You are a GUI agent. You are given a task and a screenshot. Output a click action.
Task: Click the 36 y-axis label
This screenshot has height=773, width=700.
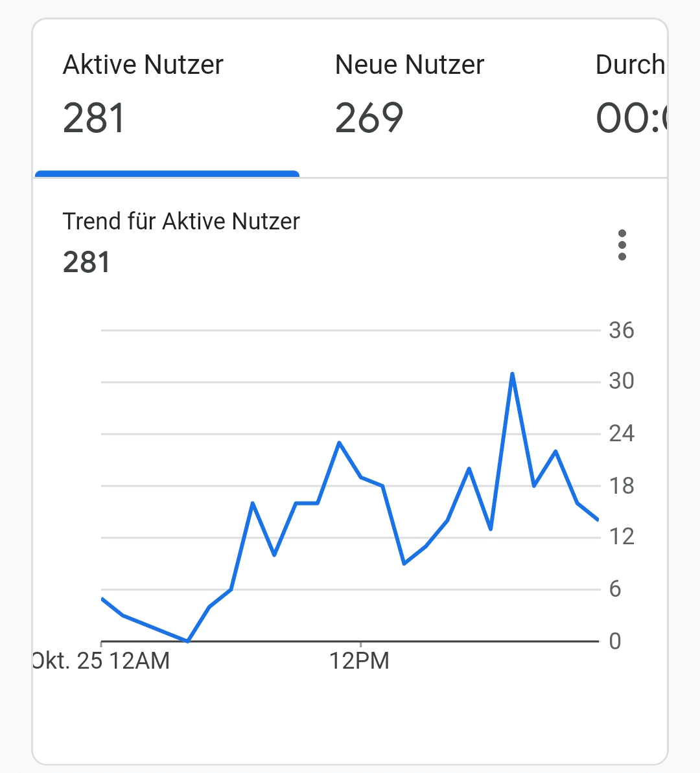point(621,330)
